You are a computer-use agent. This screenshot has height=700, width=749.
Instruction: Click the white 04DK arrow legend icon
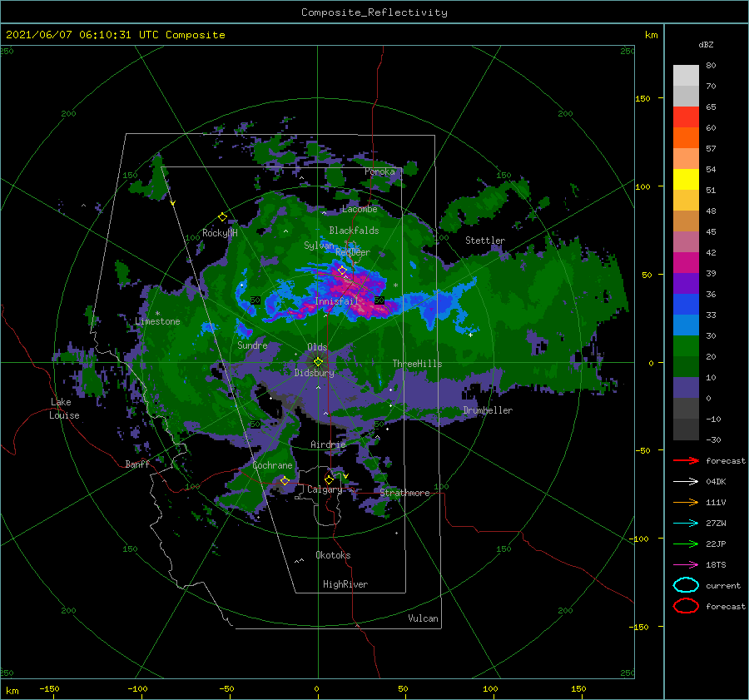[686, 482]
